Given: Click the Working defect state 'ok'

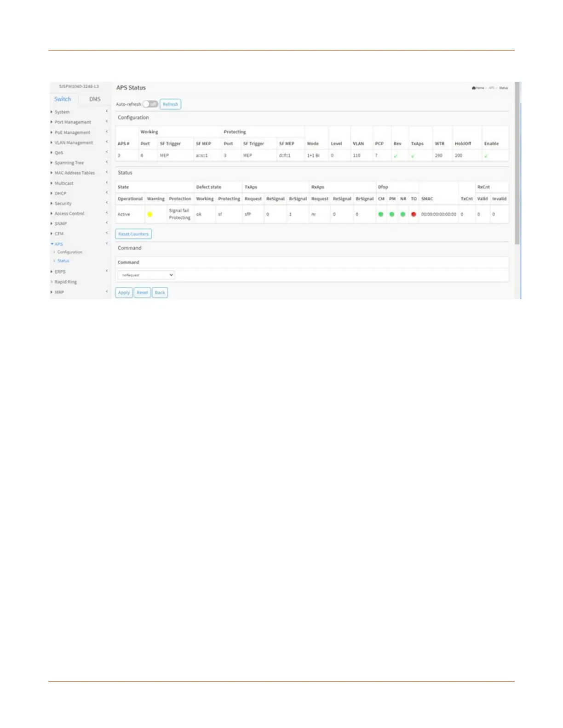Looking at the screenshot, I should [199, 214].
